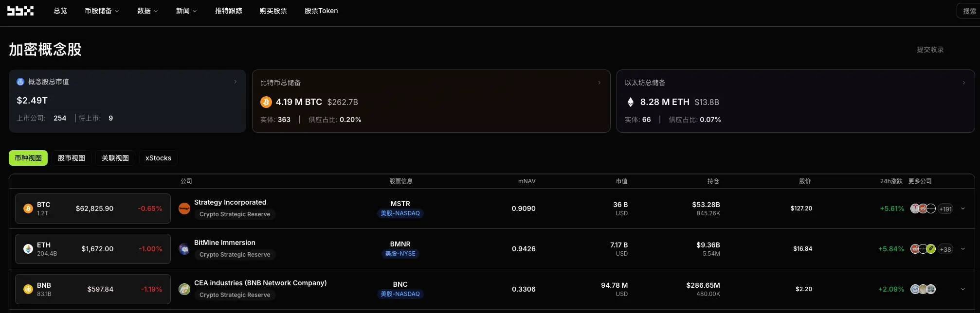Click Crypto Strategic Reserve tag under Strategy

tap(235, 214)
